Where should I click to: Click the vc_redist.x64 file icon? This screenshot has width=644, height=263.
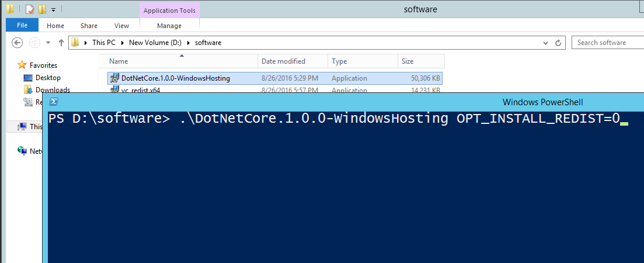tap(114, 90)
